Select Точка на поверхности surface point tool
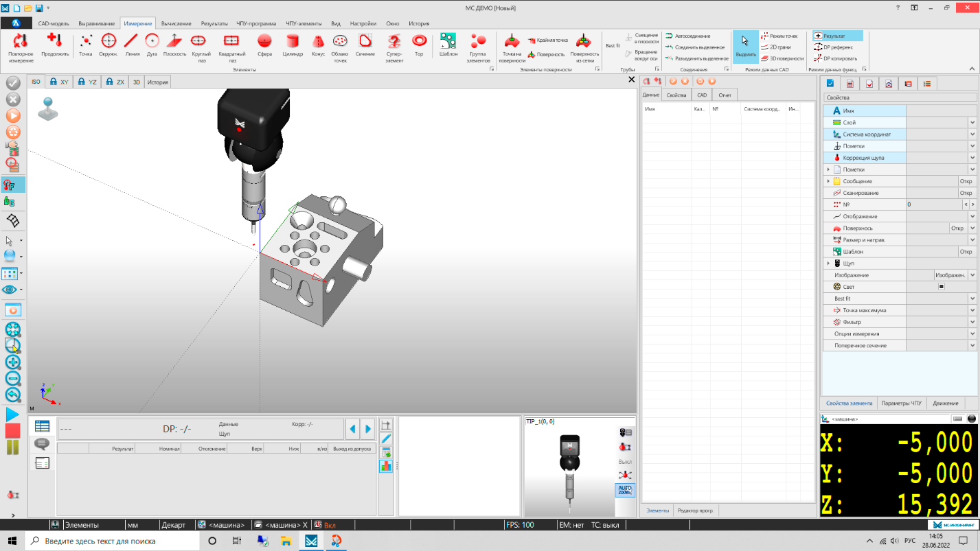Image resolution: width=980 pixels, height=551 pixels. pyautogui.click(x=512, y=47)
